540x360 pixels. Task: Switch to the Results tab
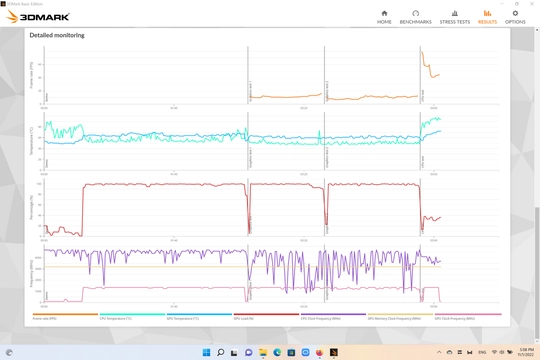(487, 17)
